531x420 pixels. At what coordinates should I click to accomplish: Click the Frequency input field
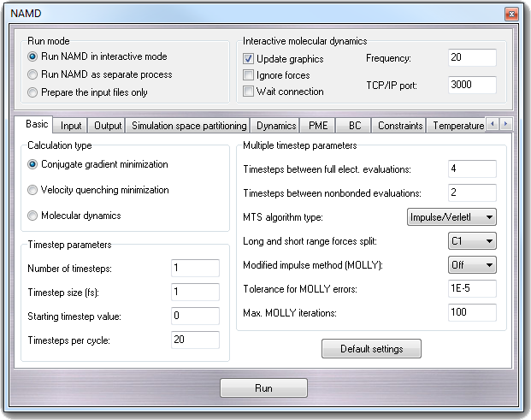(472, 57)
